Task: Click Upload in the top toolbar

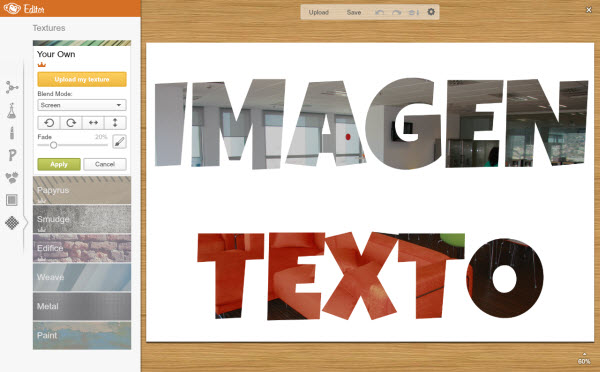Action: (318, 12)
